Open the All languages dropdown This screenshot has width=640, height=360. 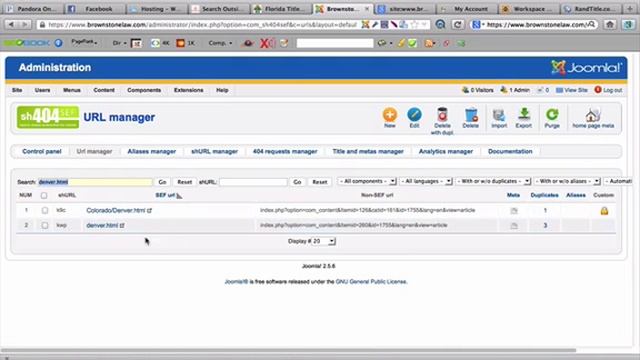[x=426, y=181]
